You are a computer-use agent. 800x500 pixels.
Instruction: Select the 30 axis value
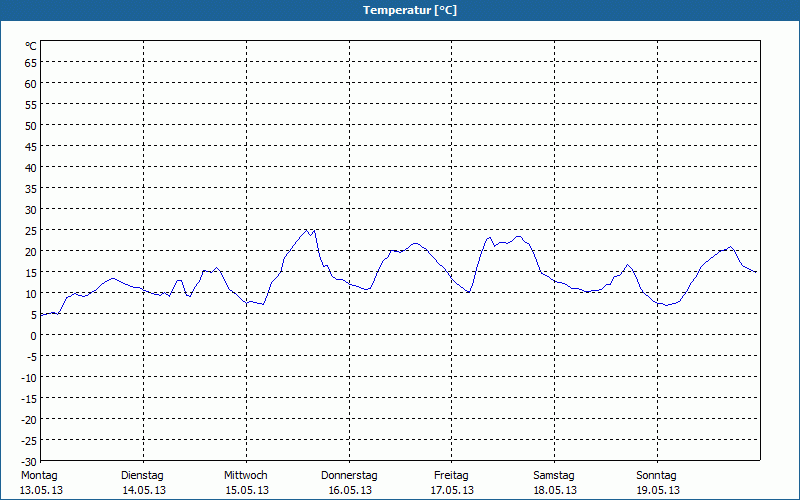click(31, 210)
